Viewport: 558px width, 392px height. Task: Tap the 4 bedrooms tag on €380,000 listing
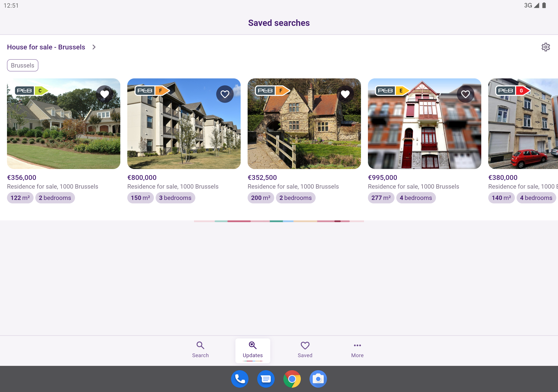point(536,198)
